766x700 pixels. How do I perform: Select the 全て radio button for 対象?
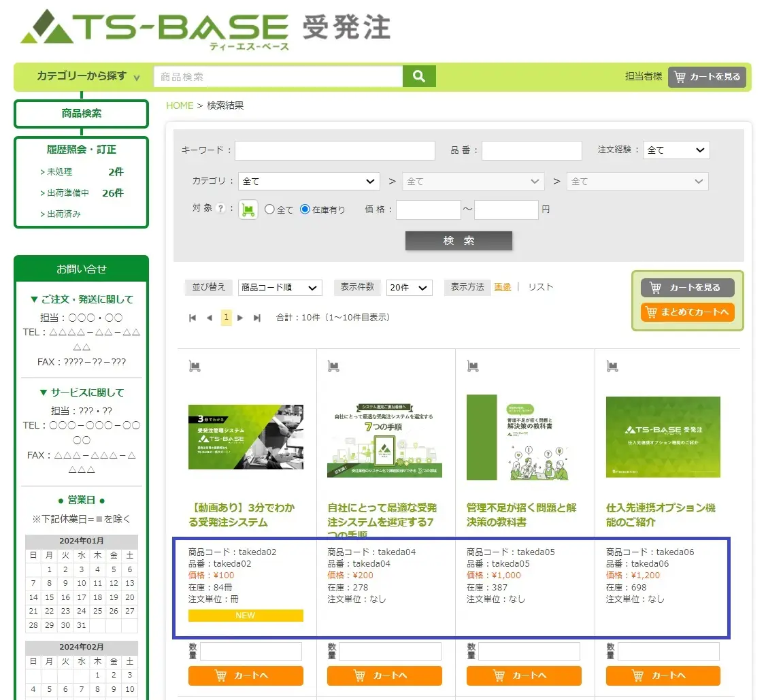(269, 209)
